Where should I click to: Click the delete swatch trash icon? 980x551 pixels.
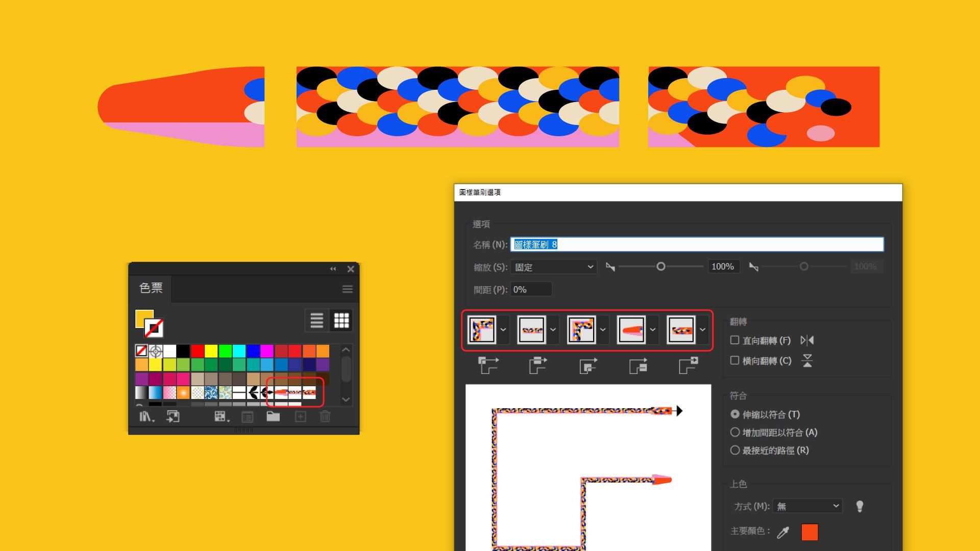tap(325, 417)
